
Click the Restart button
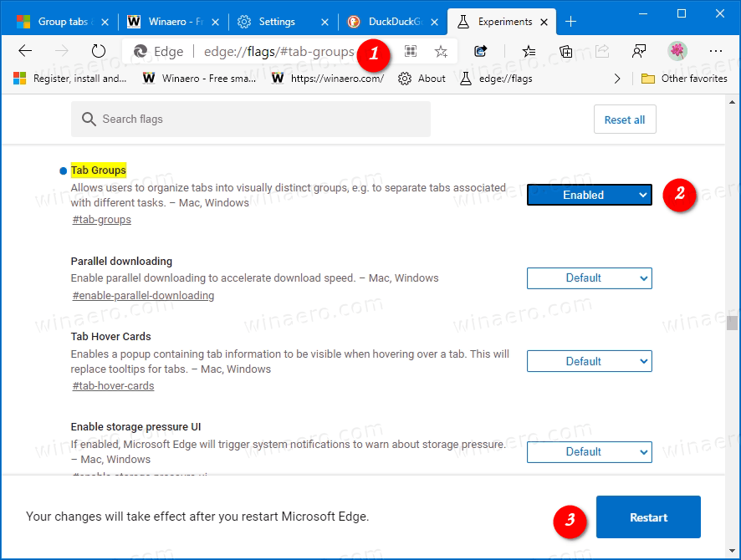coord(648,517)
